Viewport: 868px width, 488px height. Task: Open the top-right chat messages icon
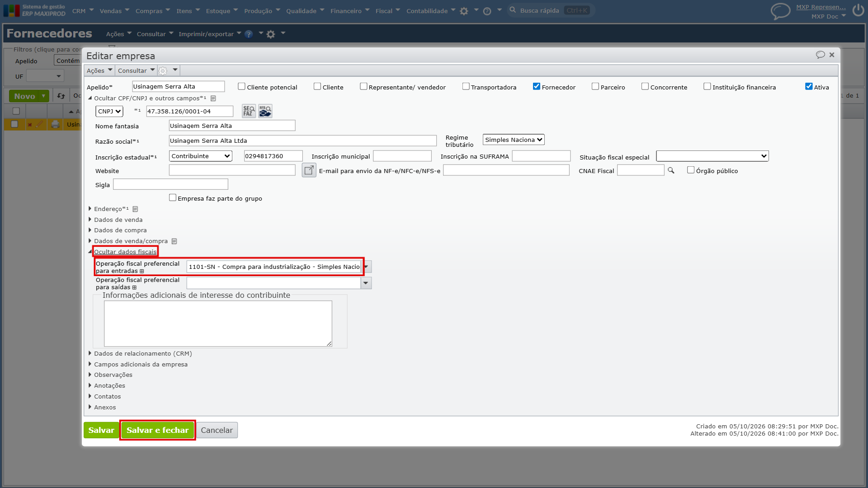780,11
